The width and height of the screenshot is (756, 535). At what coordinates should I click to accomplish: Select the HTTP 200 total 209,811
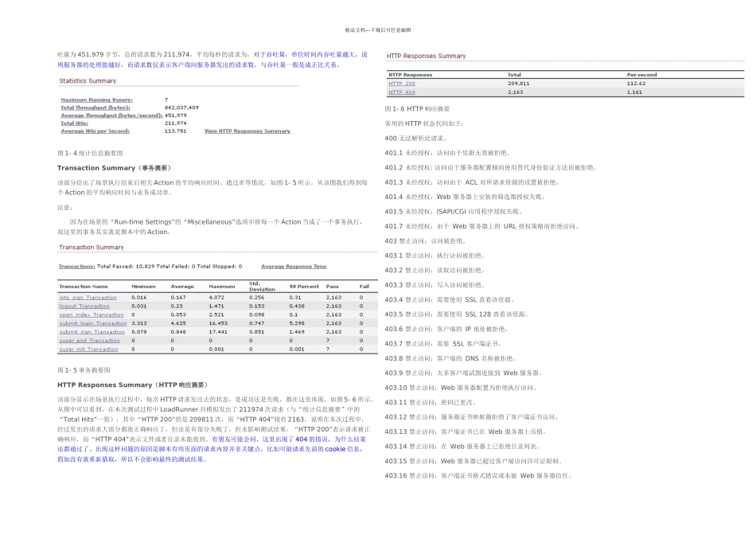(519, 84)
